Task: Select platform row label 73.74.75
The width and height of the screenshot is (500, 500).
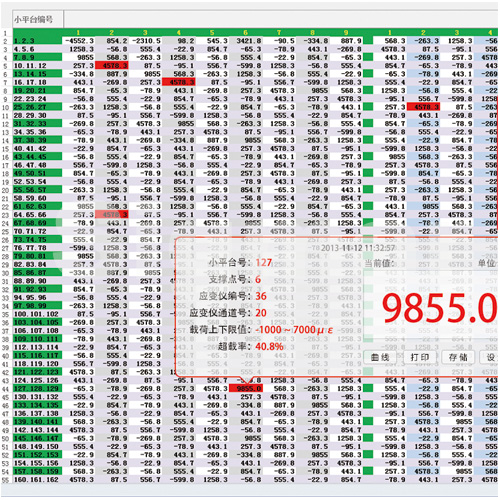Action: (37, 239)
